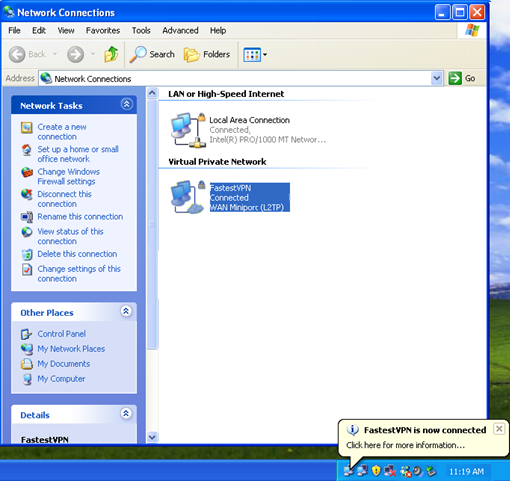The width and height of the screenshot is (510, 481).
Task: Select the FastestVPN connection icon
Action: (187, 197)
